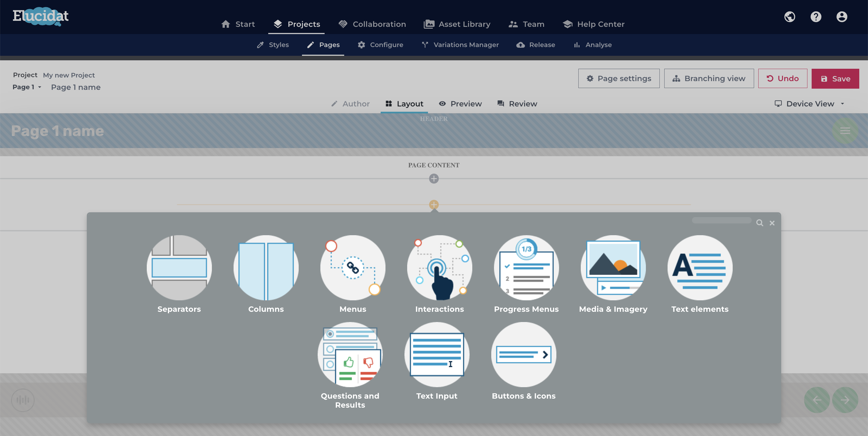This screenshot has height=436, width=868.
Task: Pick the Questions and Results category
Action: [x=350, y=365]
